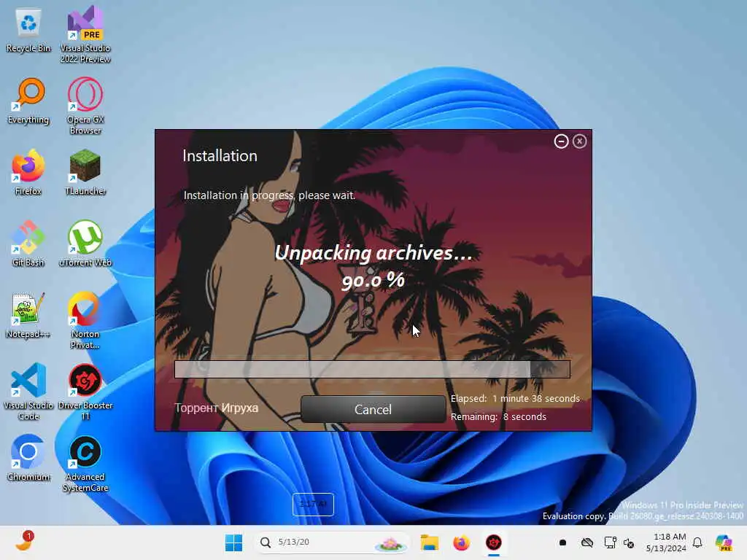Image resolution: width=747 pixels, height=560 pixels.
Task: Open the Recycle Bin desktop icon
Action: click(28, 31)
